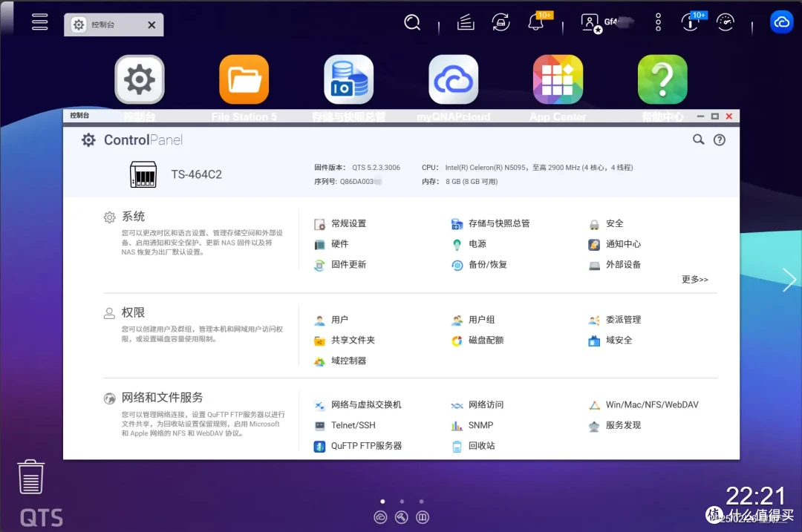Launch File Station 5 desktop icon
The width and height of the screenshot is (802, 532).
click(244, 79)
